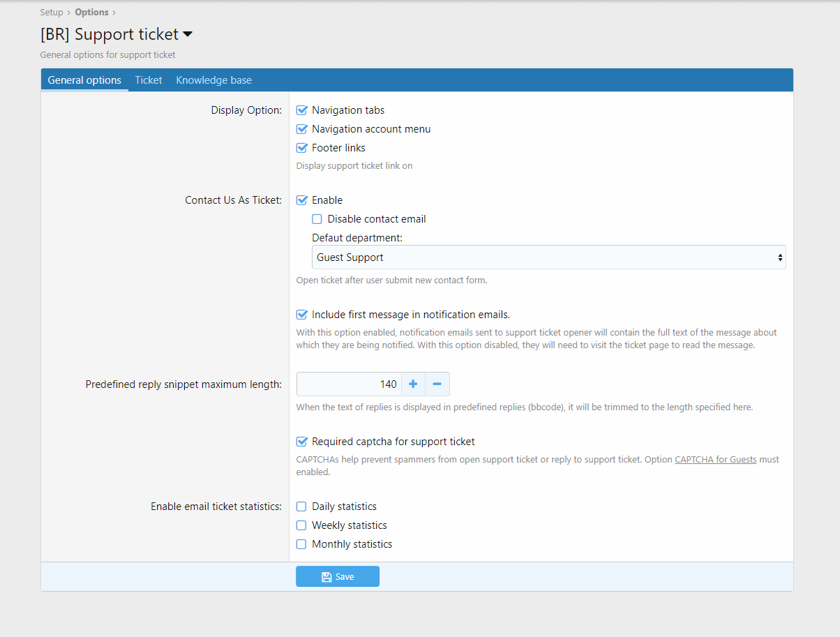Enable Daily statistics emails
The width and height of the screenshot is (840, 637).
(302, 507)
